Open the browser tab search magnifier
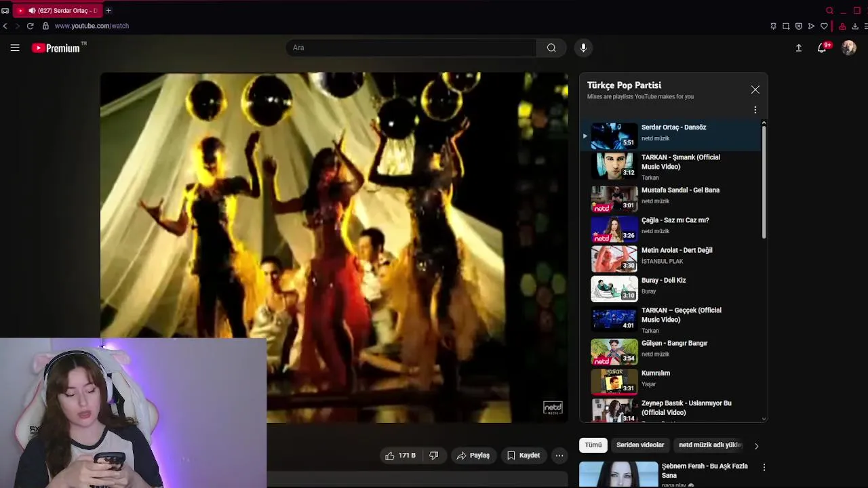868x488 pixels. (829, 10)
